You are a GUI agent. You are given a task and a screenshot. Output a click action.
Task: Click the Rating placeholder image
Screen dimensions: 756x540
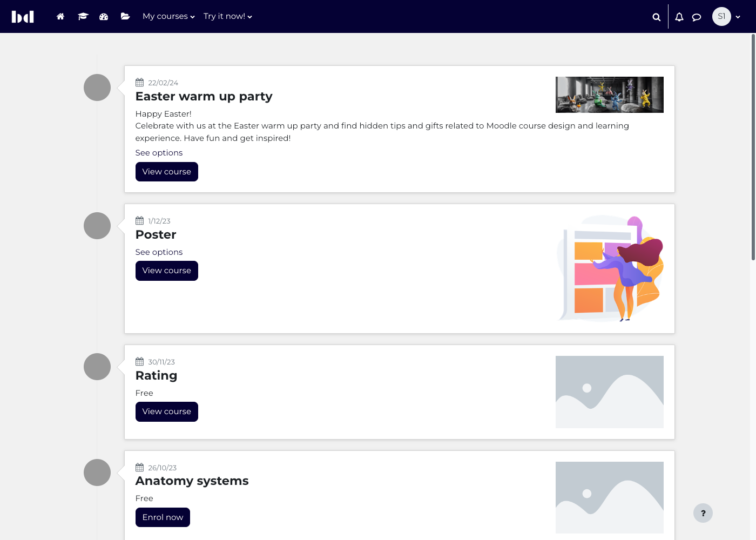point(610,392)
